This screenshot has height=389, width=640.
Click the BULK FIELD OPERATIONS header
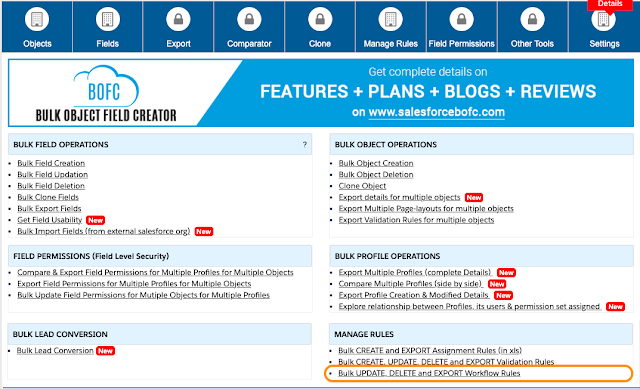pyautogui.click(x=160, y=144)
